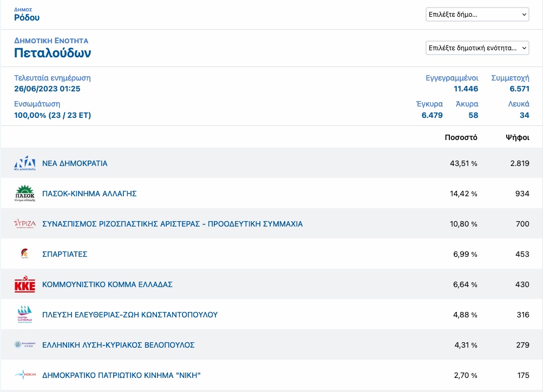This screenshot has width=543, height=392.
Task: Click the ΝΙΚΗ party logo
Action: (24, 375)
